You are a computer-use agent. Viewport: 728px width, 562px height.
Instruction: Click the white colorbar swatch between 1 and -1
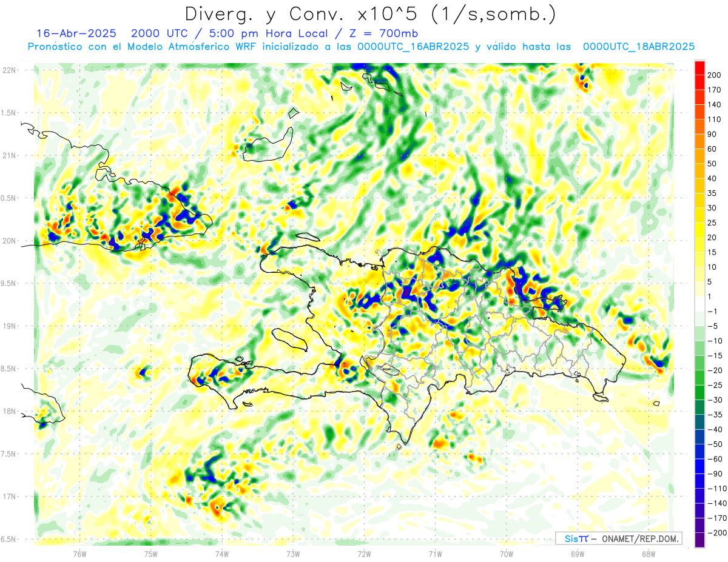(700, 304)
